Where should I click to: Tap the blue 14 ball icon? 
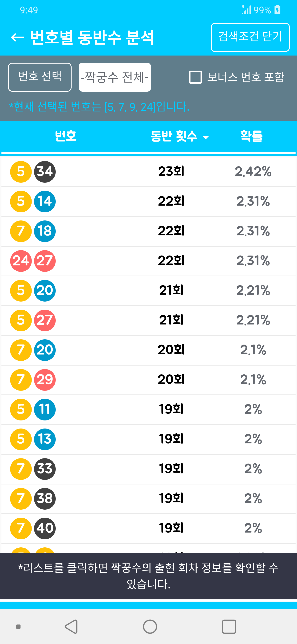click(x=45, y=201)
